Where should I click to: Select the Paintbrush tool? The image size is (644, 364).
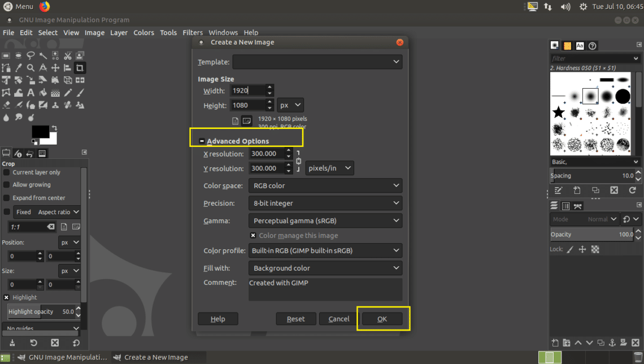[80, 93]
